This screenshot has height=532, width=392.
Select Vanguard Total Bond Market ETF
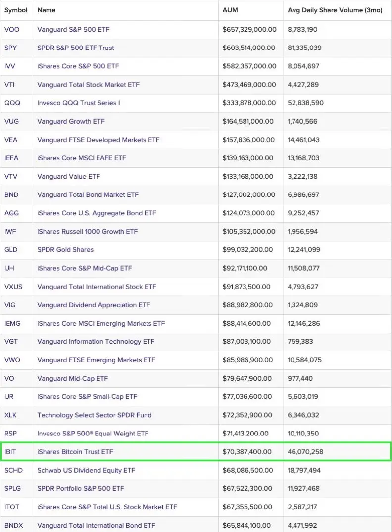coord(88,194)
